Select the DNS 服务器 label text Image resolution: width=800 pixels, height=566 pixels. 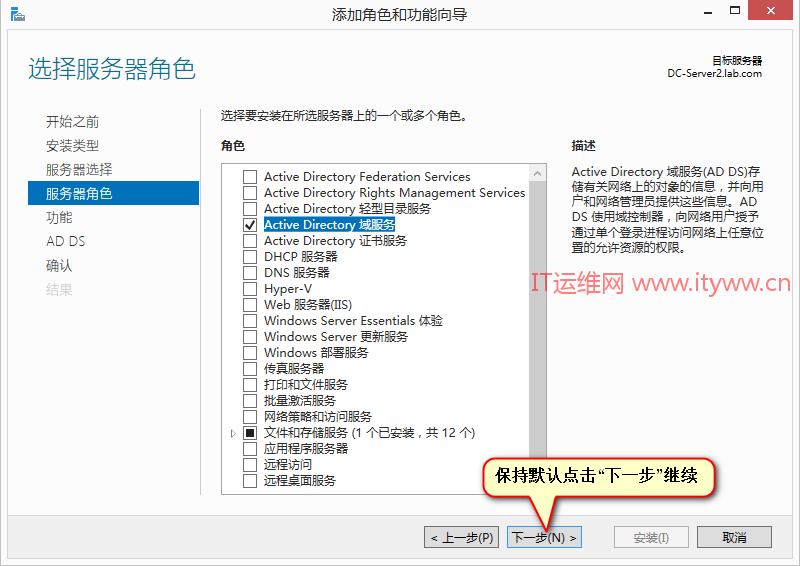click(296, 273)
